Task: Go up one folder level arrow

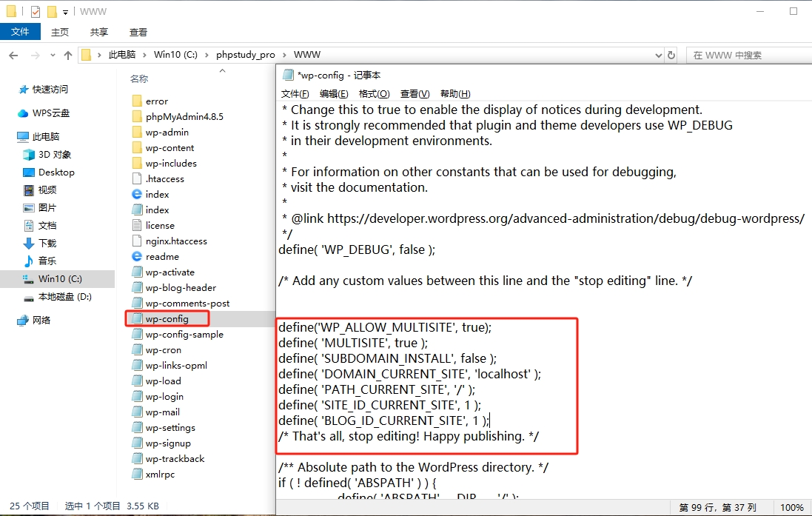Action: 68,55
